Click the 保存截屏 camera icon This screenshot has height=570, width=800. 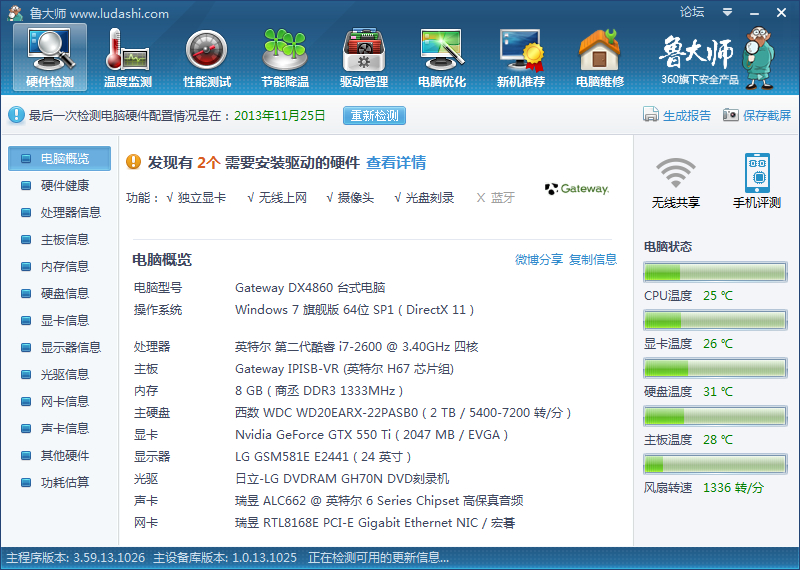(731, 115)
